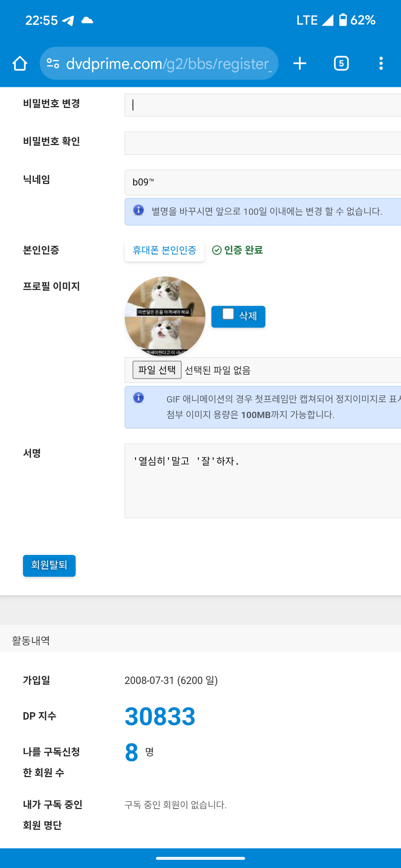Open the tab switcher showing 5 tabs
The width and height of the screenshot is (401, 868).
coord(341,63)
